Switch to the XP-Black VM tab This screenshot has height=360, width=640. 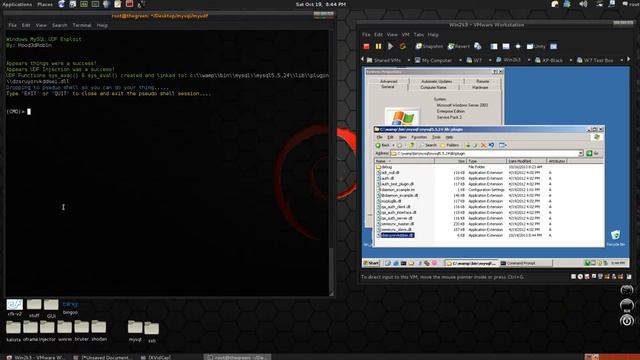(x=549, y=60)
